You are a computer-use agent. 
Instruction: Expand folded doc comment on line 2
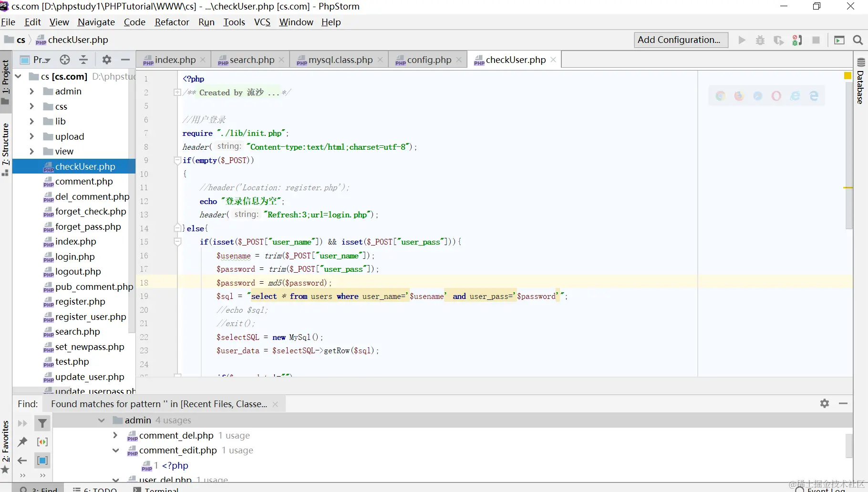177,92
